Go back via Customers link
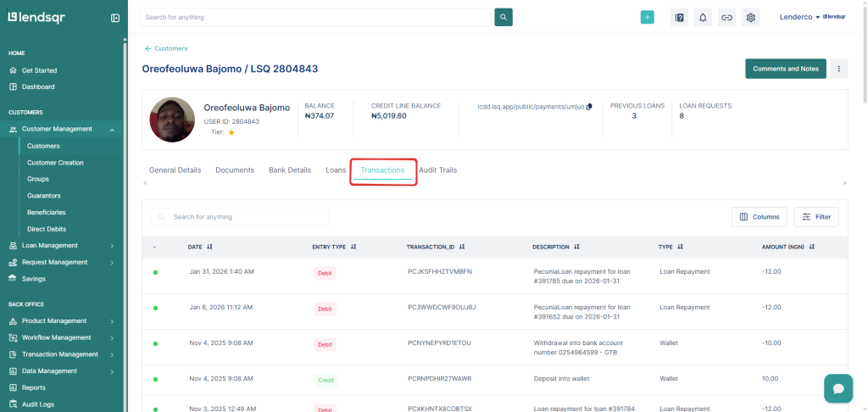The width and height of the screenshot is (868, 412). click(x=166, y=48)
